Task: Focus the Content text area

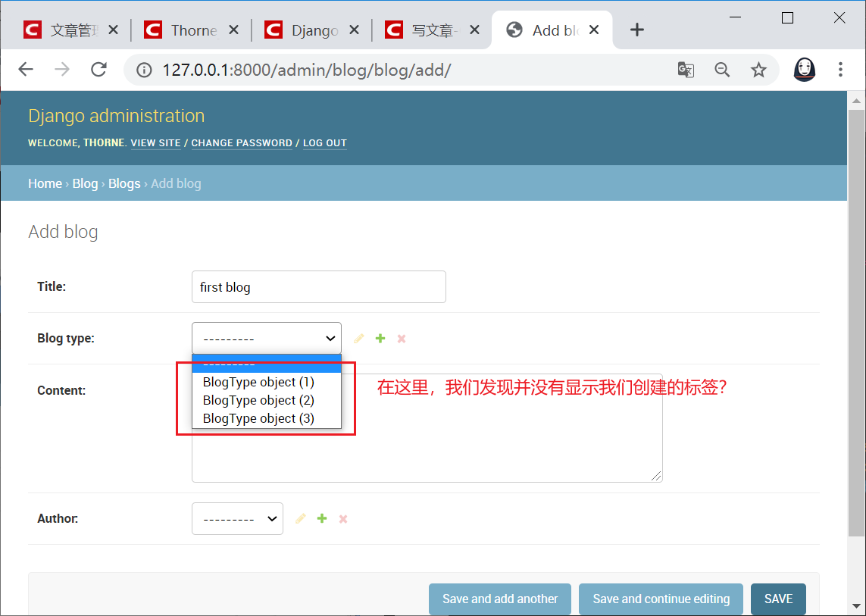Action: [x=427, y=428]
